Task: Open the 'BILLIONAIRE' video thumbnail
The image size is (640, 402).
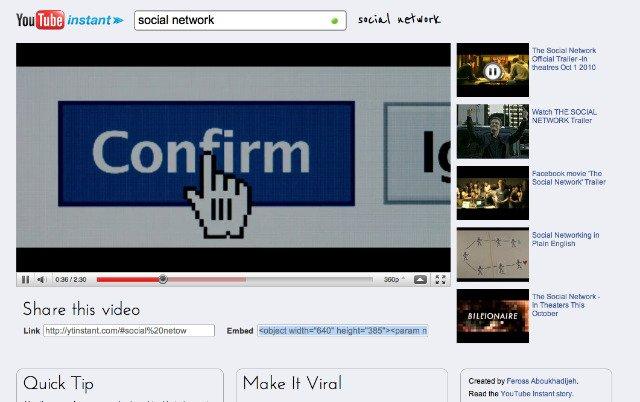Action: 493,316
